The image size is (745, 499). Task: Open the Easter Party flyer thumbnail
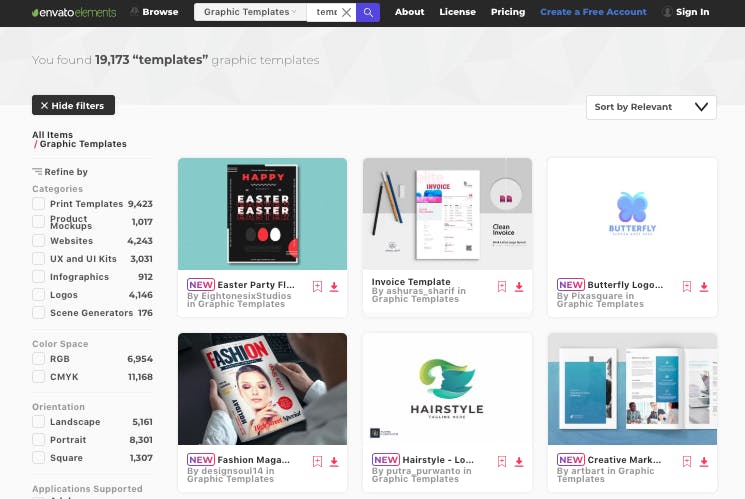click(262, 214)
